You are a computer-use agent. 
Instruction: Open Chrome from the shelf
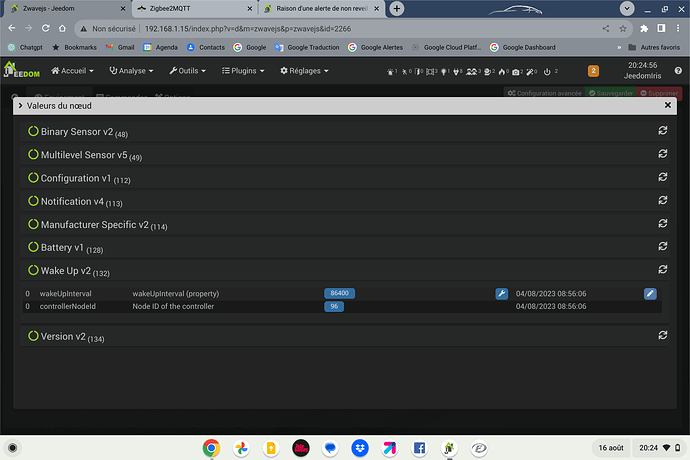[x=211, y=448]
